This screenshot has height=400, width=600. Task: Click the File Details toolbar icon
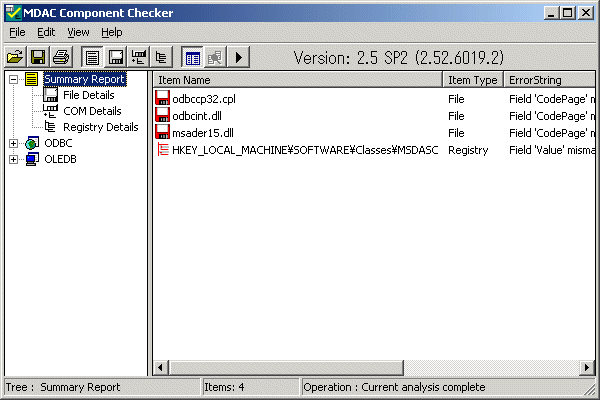115,58
